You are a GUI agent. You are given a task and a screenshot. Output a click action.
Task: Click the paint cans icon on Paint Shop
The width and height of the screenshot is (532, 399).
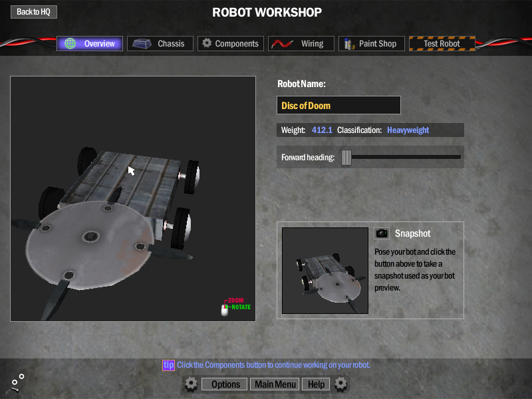348,44
